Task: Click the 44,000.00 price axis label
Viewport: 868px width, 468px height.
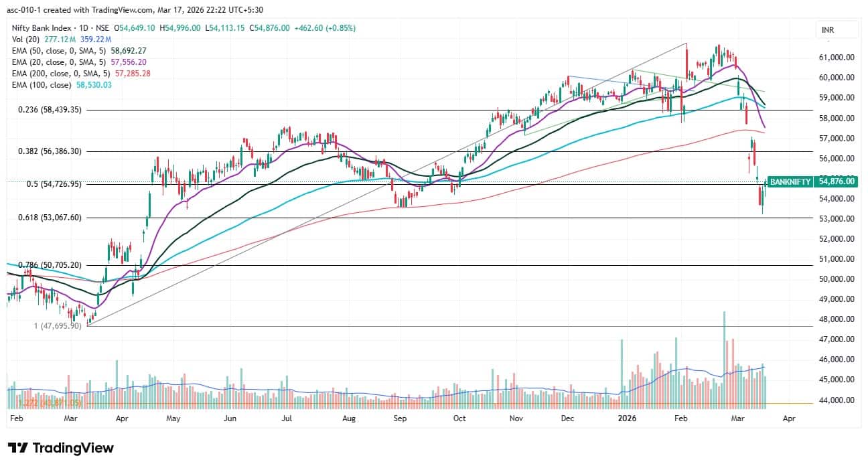Action: (x=836, y=400)
